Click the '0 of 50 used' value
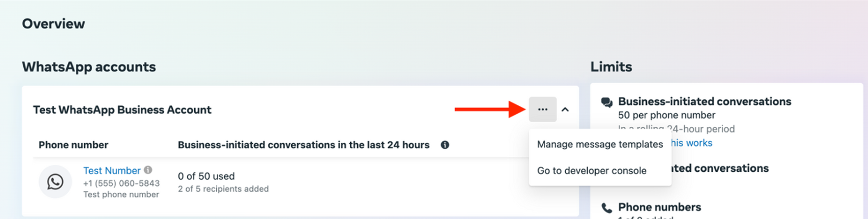Screen dimensions: 868x219 (206, 176)
